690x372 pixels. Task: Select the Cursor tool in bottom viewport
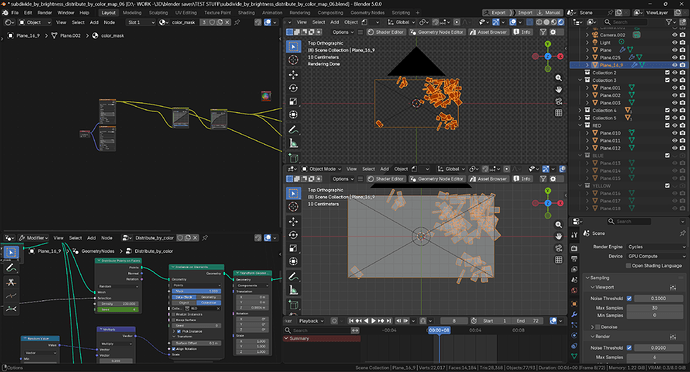[294, 206]
